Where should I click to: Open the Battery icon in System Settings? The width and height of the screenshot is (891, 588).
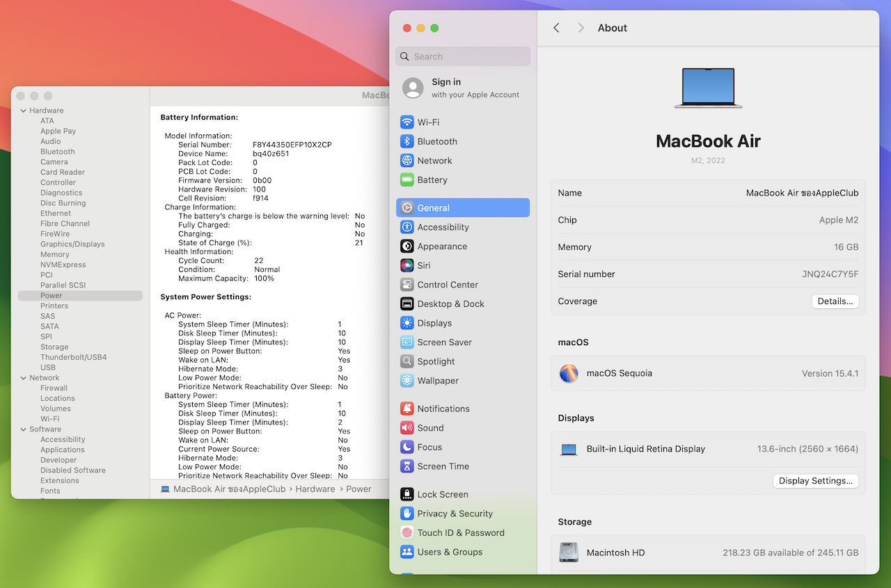(407, 180)
